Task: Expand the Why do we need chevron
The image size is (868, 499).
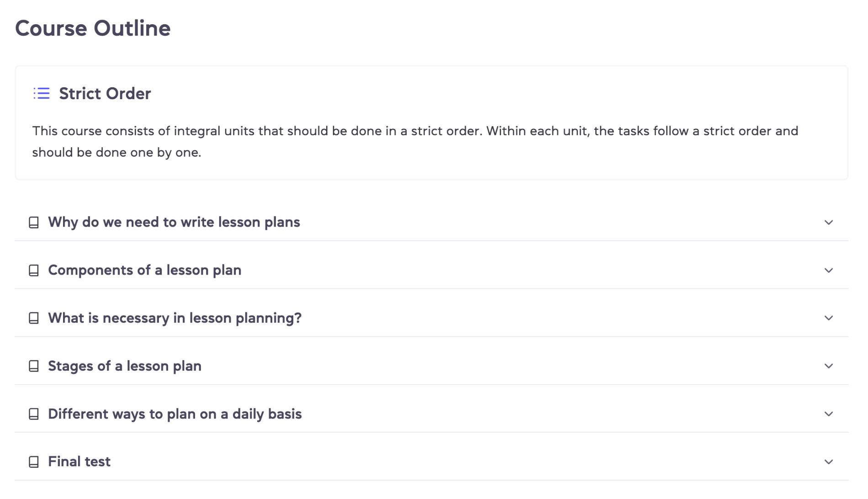Action: (x=828, y=223)
